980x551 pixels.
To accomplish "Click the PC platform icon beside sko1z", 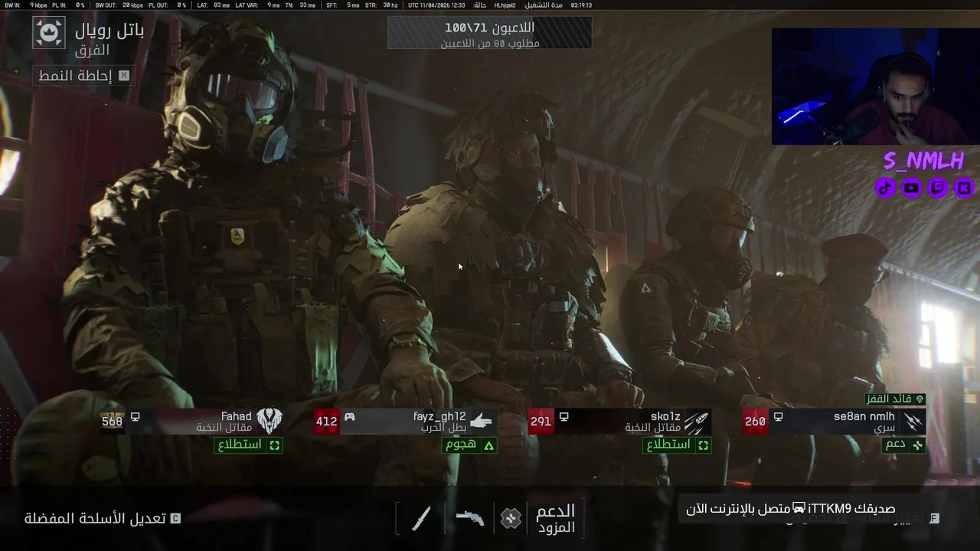I will (563, 416).
